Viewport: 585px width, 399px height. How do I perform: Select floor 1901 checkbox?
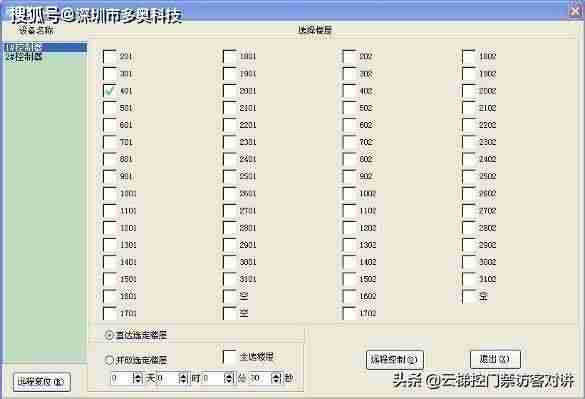[x=229, y=74]
